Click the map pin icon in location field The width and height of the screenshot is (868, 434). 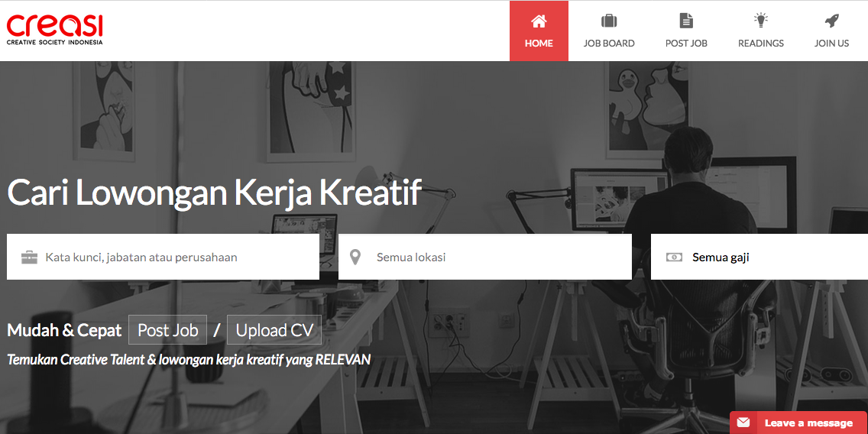pyautogui.click(x=355, y=257)
